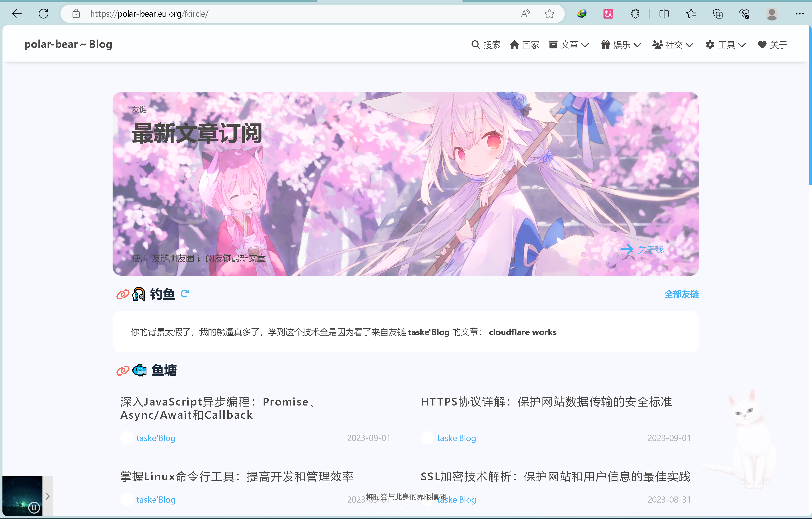Click the Read Aloud icon in address bar
The height and width of the screenshot is (519, 812).
[525, 14]
